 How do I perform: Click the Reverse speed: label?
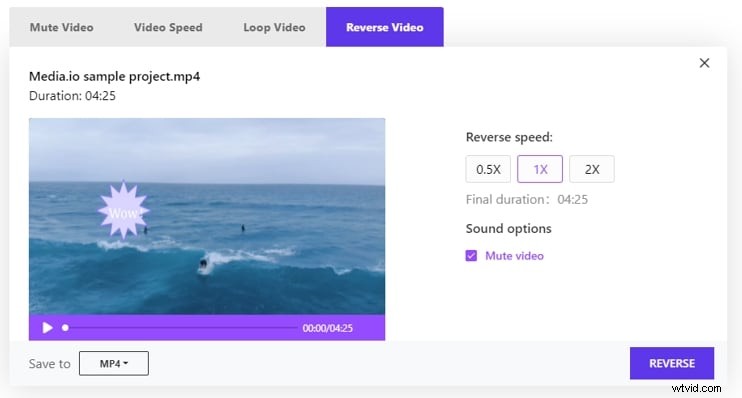tap(509, 137)
